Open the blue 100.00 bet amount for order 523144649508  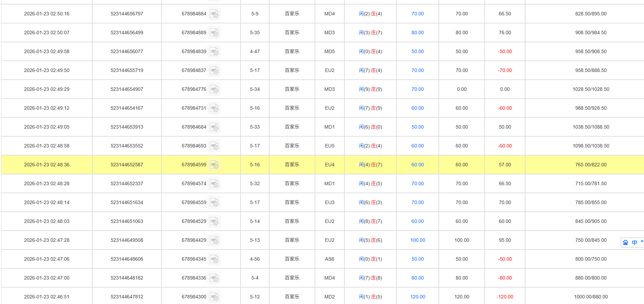point(417,240)
